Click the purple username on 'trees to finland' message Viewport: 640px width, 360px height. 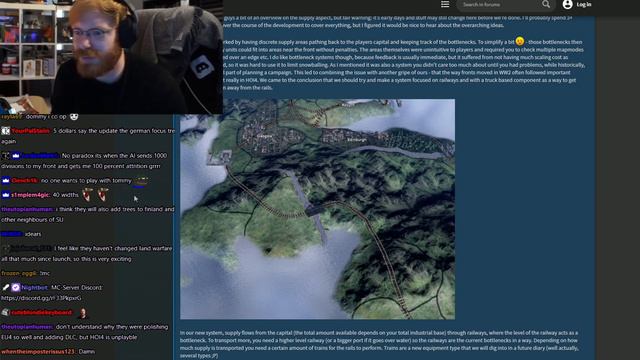(27, 209)
